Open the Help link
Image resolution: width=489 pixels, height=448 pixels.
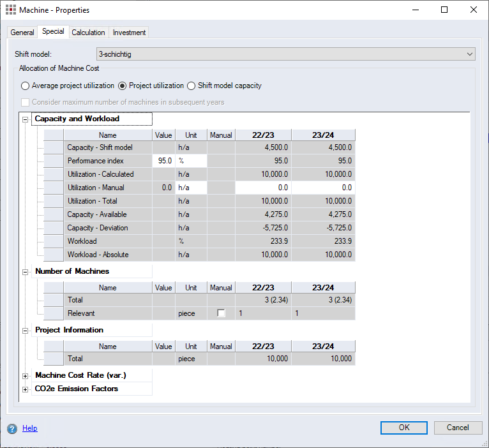(30, 429)
